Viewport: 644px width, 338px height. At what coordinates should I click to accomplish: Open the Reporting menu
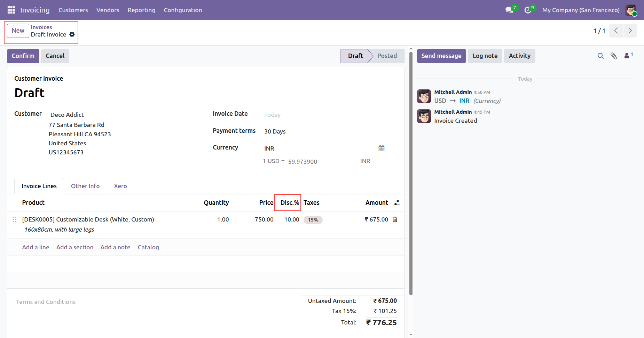(x=141, y=10)
